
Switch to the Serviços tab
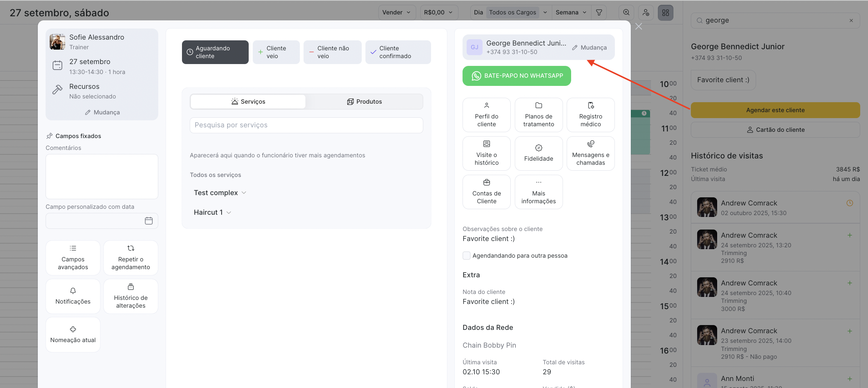248,102
